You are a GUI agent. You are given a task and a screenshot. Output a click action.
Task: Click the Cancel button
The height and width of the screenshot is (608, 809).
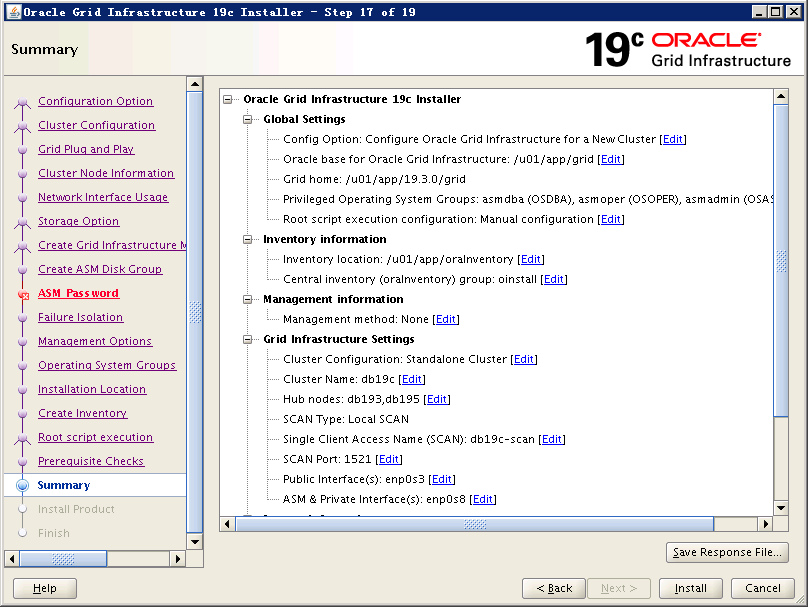(x=763, y=588)
